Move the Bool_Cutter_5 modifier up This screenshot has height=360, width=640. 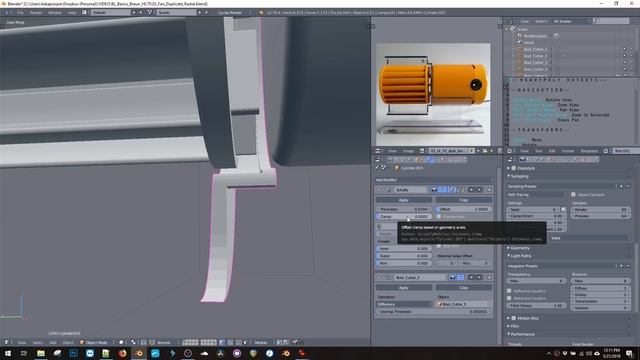(471, 278)
